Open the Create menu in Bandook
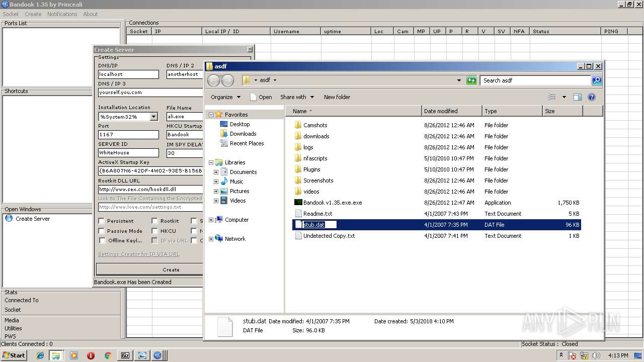This screenshot has height=362, width=644. click(x=33, y=14)
